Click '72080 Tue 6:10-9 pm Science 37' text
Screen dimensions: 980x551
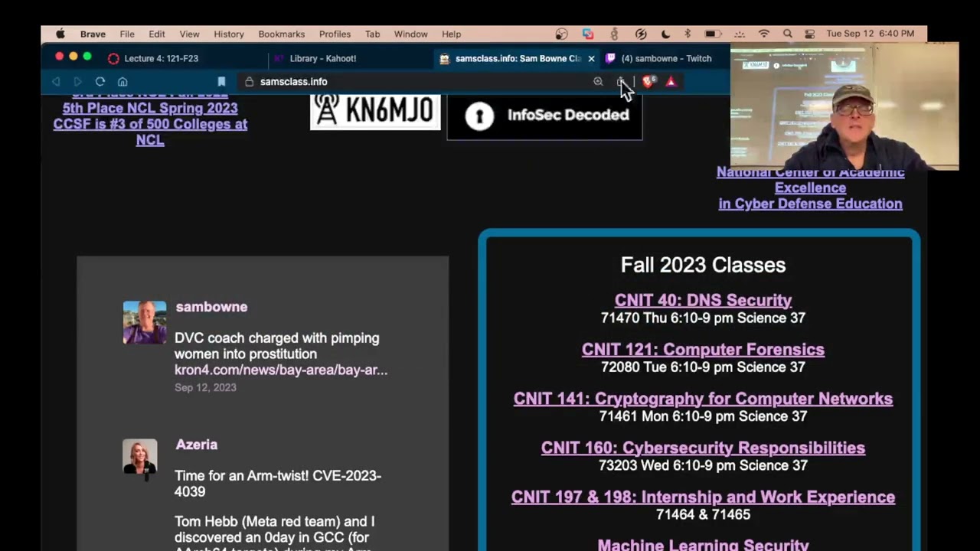(x=703, y=367)
